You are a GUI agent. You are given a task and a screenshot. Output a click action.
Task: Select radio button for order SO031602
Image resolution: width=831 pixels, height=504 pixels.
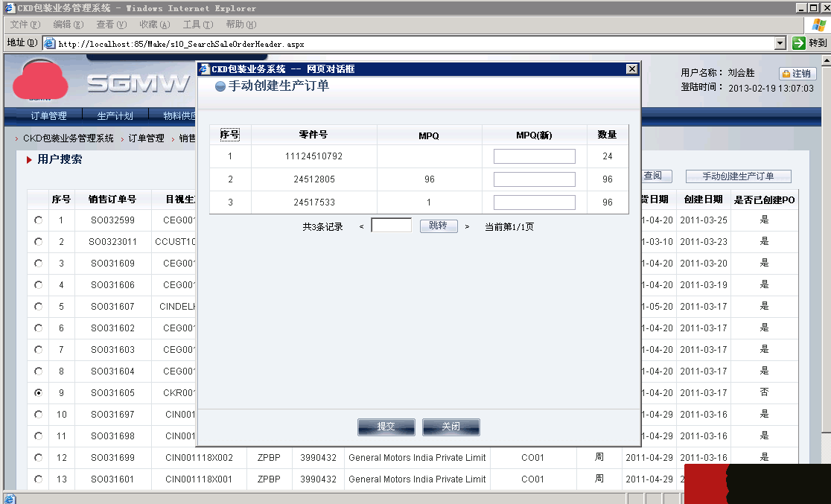click(38, 328)
